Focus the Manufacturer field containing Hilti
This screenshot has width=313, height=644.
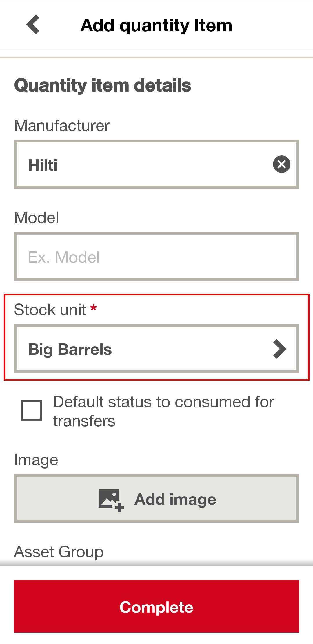click(x=145, y=164)
